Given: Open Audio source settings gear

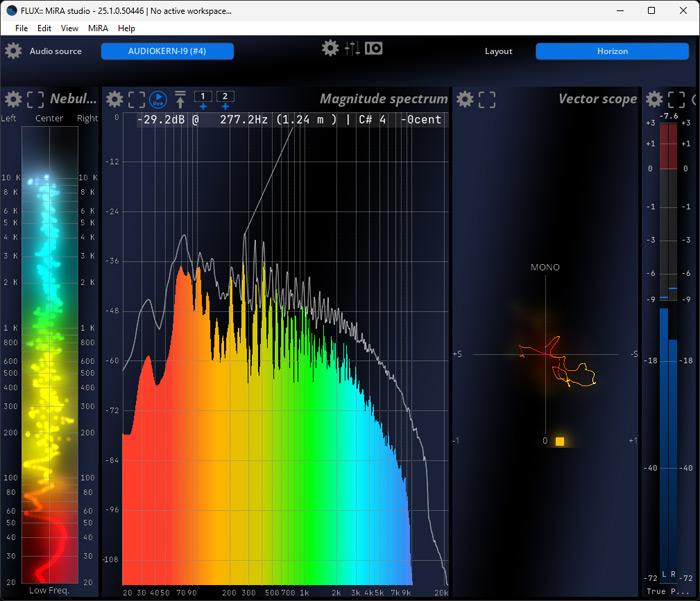Looking at the screenshot, I should click(13, 51).
